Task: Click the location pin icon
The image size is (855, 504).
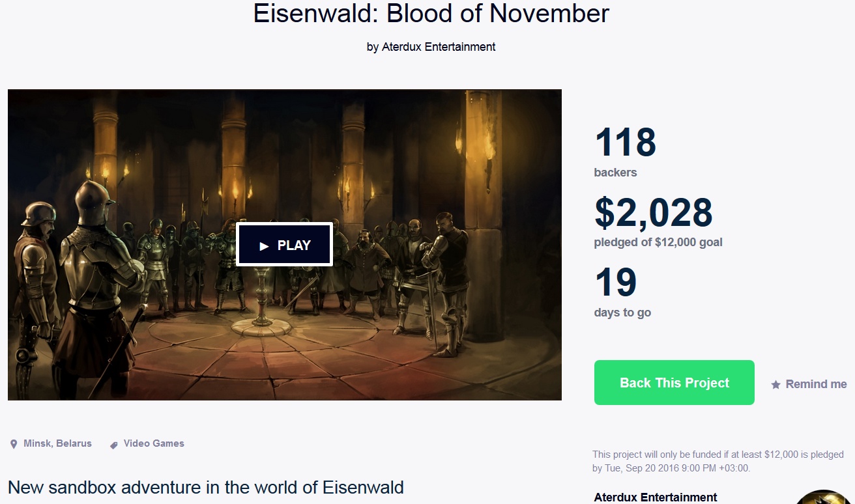Action: pos(13,444)
